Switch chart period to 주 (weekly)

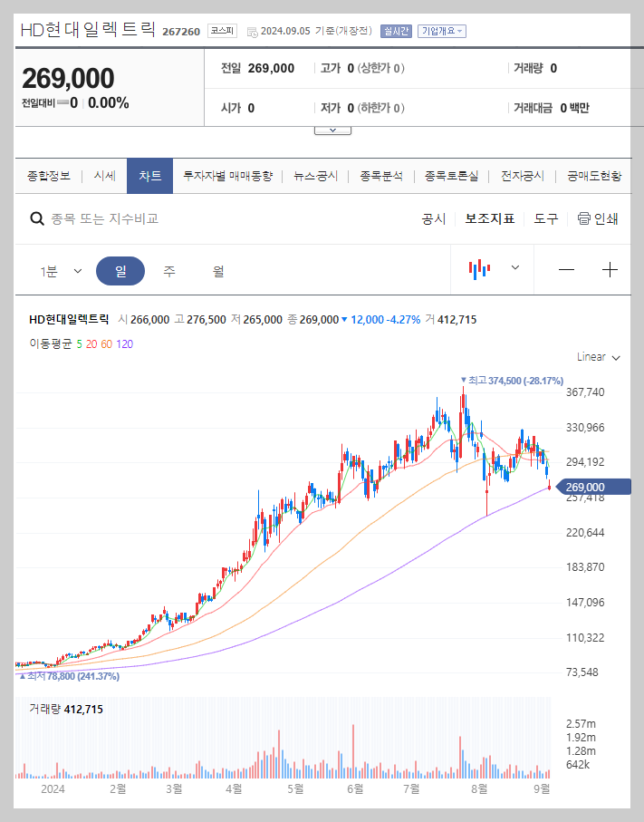(x=170, y=269)
